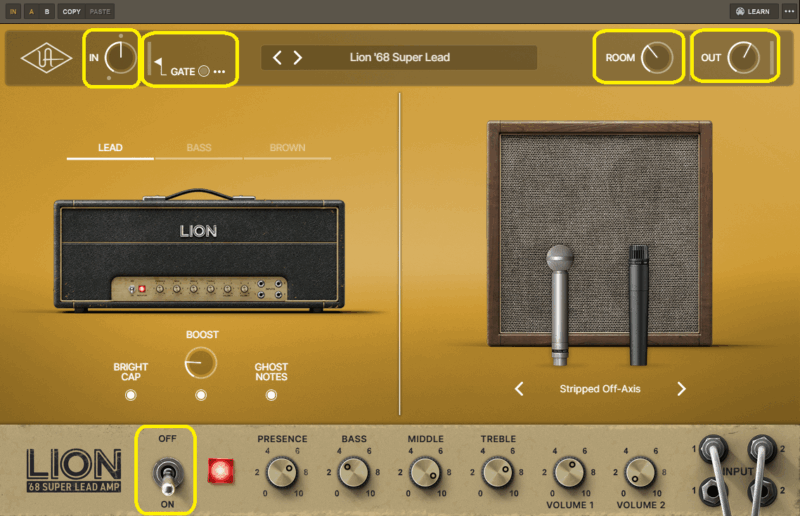Select the BASS amp channel tab

[x=198, y=148]
